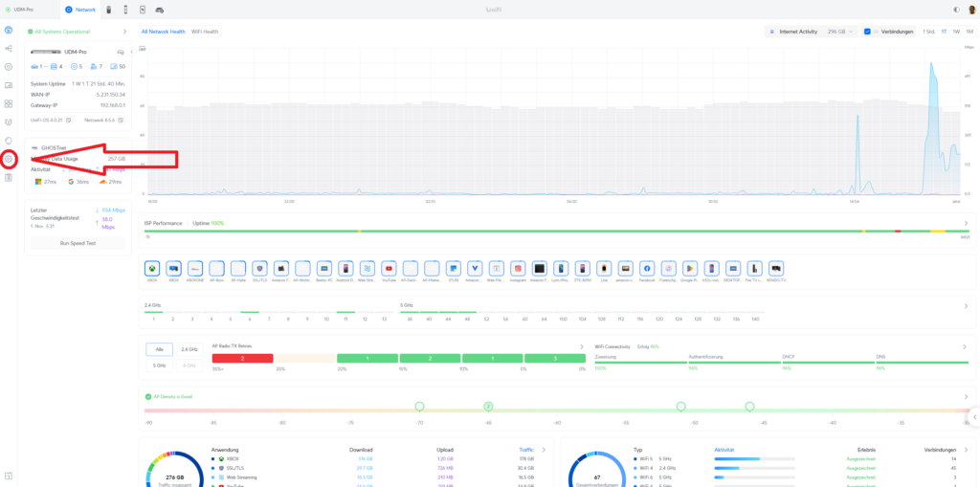The height and width of the screenshot is (487, 980).
Task: Select the 5 GHz band filter
Action: (x=158, y=365)
